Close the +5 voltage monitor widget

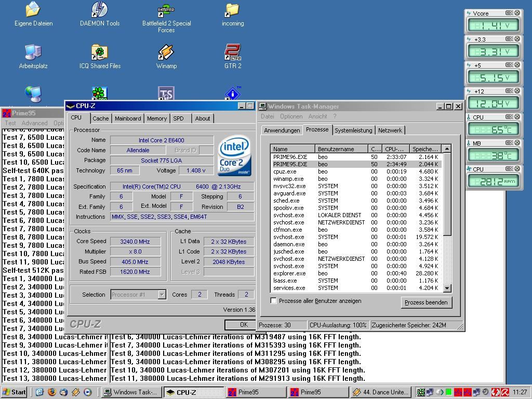point(517,65)
